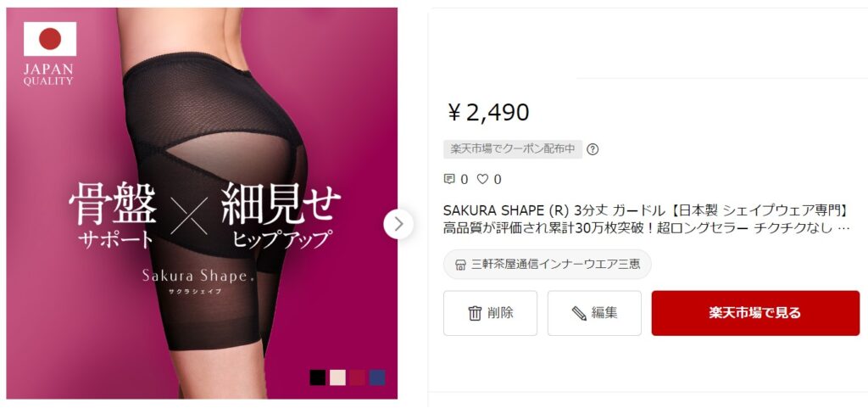Open 楽天市場で見る red button
Viewport: 868px width, 408px height.
[x=755, y=313]
